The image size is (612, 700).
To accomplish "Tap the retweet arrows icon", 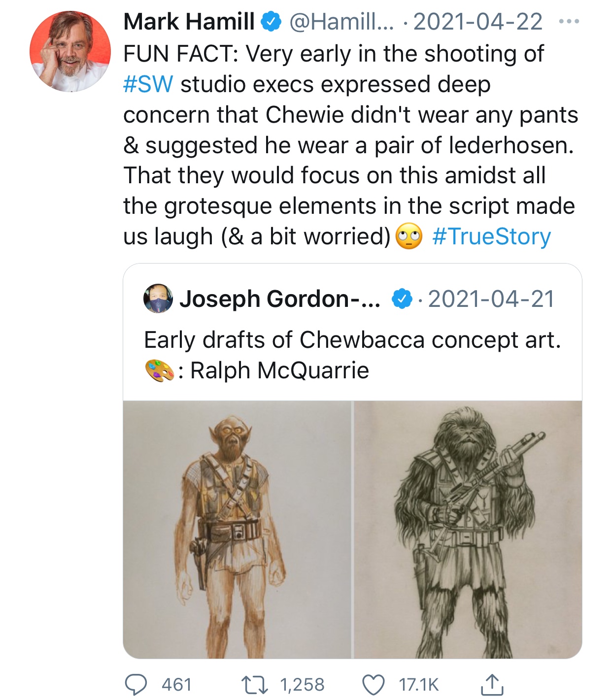I will coord(254,684).
